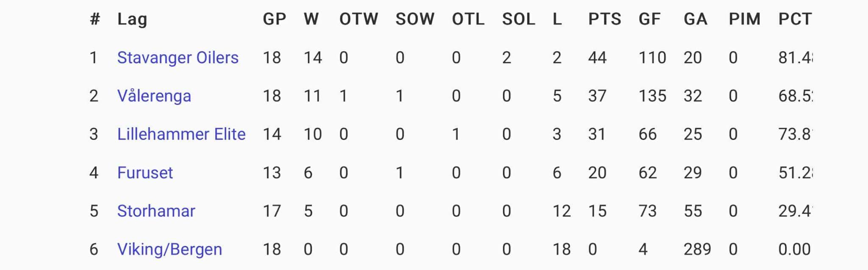Sort table by GP column header
Image resolution: width=868 pixels, height=270 pixels.
coord(274,19)
